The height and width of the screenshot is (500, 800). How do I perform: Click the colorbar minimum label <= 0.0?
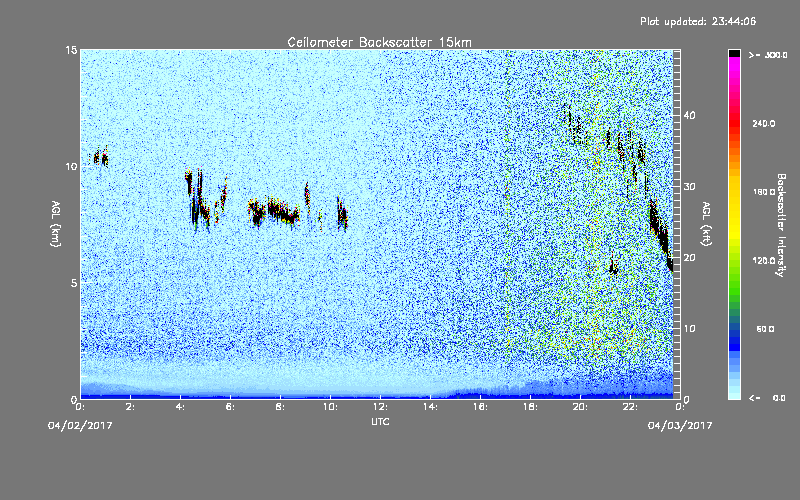(767, 398)
